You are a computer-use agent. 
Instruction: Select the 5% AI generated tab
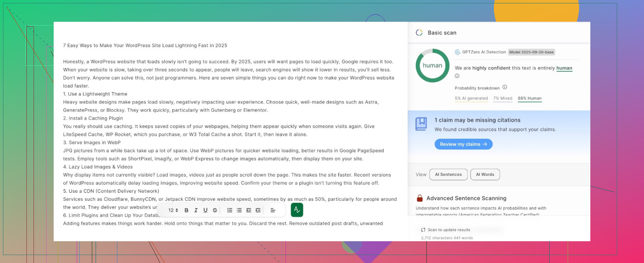[471, 98]
